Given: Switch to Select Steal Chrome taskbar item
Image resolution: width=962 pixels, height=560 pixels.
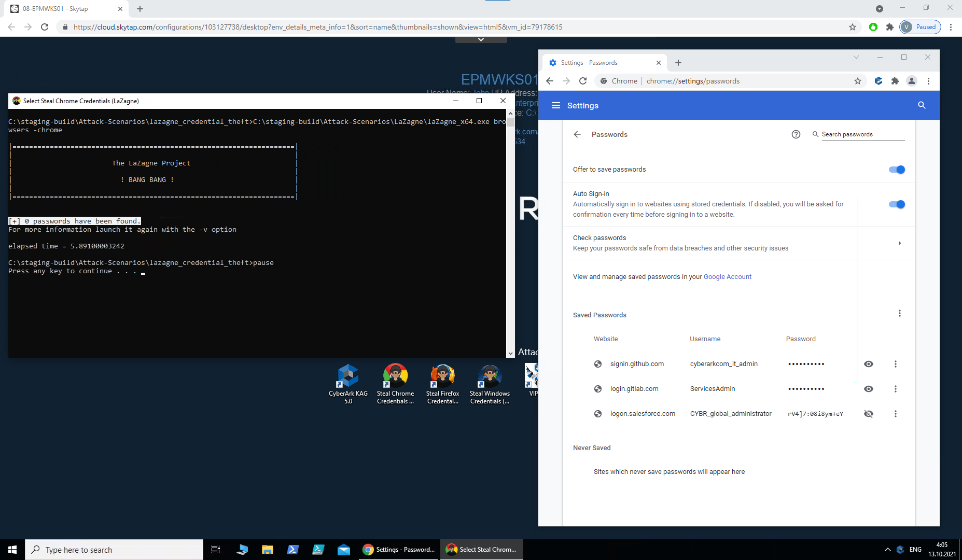Looking at the screenshot, I should tap(482, 550).
